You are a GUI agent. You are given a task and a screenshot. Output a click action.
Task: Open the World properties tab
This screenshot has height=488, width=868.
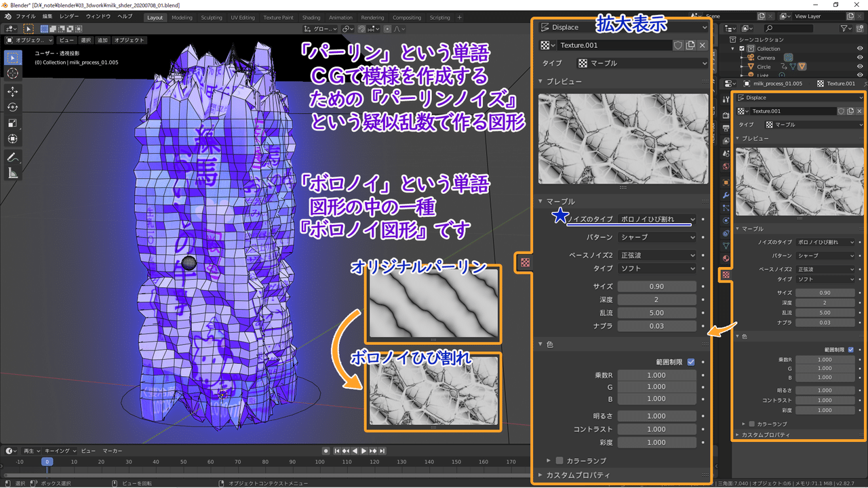[726, 166]
